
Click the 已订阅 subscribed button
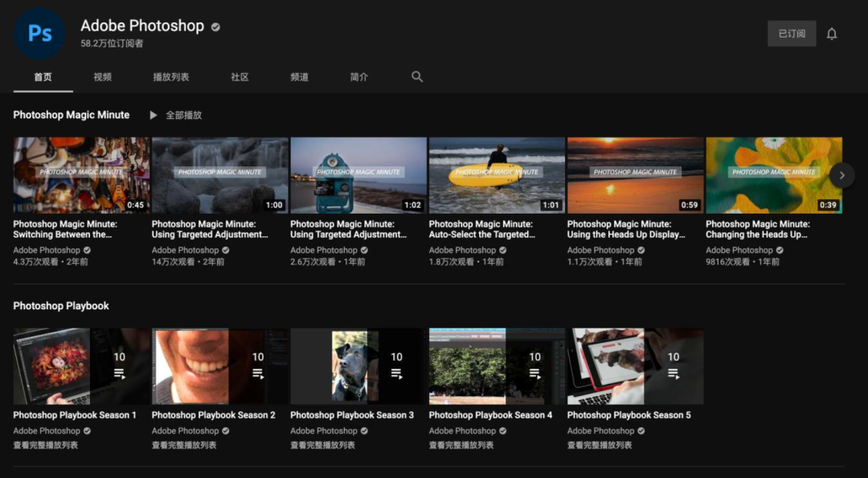(x=792, y=34)
